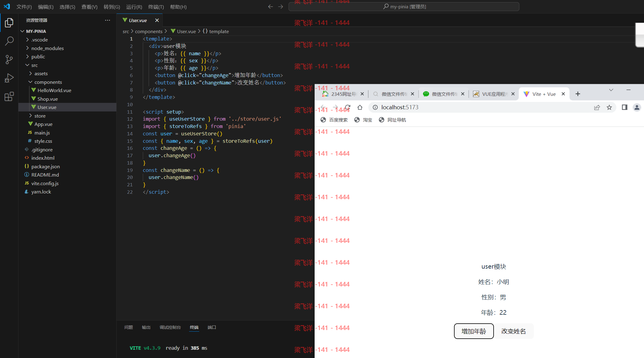This screenshot has height=358, width=644.
Task: Switch to 输出 panel tab
Action: (146, 327)
